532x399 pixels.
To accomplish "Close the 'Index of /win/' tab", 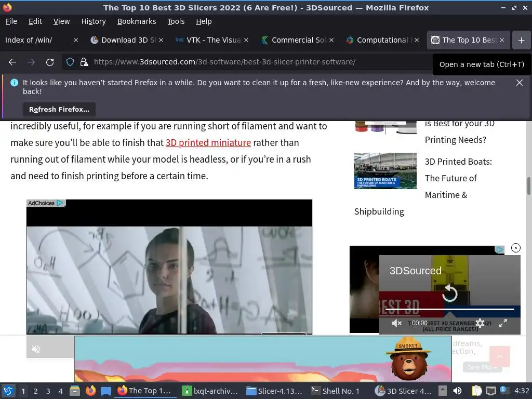I will (76, 40).
